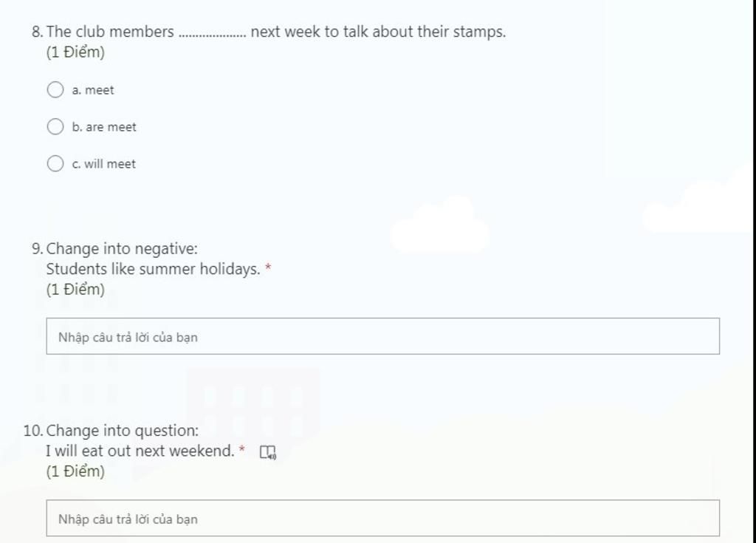Click the red required asterisk of question 9

(x=268, y=267)
